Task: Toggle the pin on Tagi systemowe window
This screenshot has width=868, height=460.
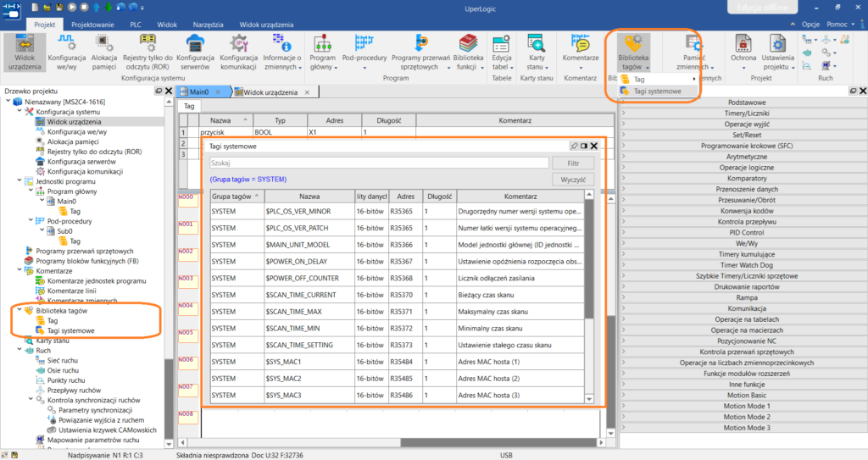Action: tap(574, 147)
